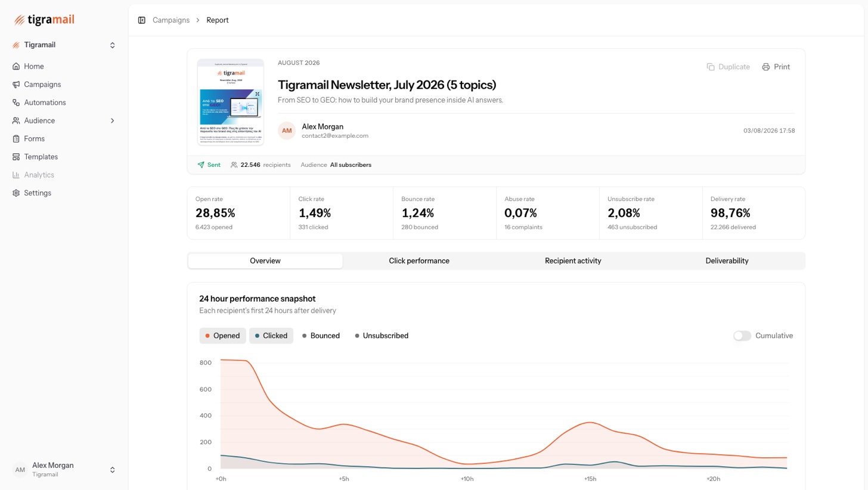Click the 16 complaints value
868x490 pixels.
point(523,227)
